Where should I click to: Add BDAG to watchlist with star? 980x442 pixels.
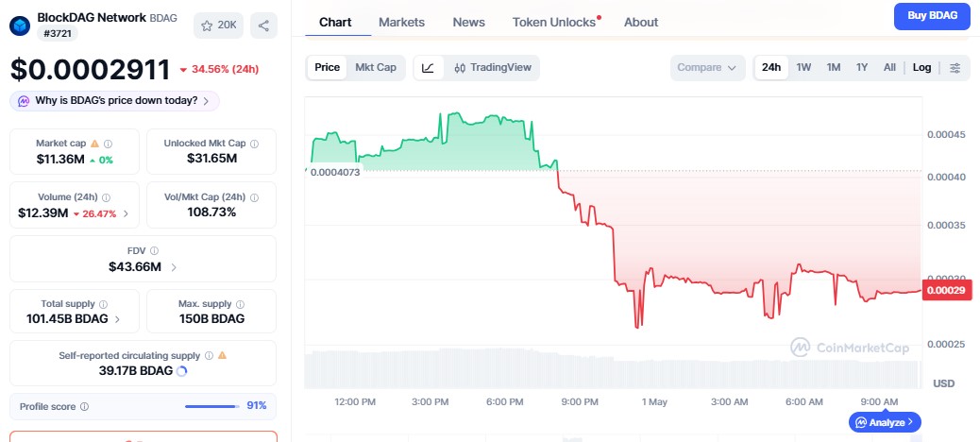[218, 25]
